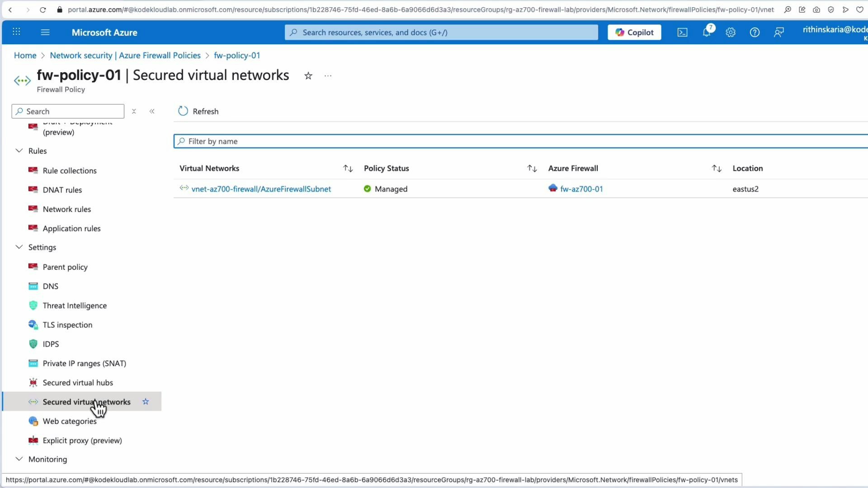Collapse the Rules section
The width and height of the screenshot is (868, 488).
point(19,150)
